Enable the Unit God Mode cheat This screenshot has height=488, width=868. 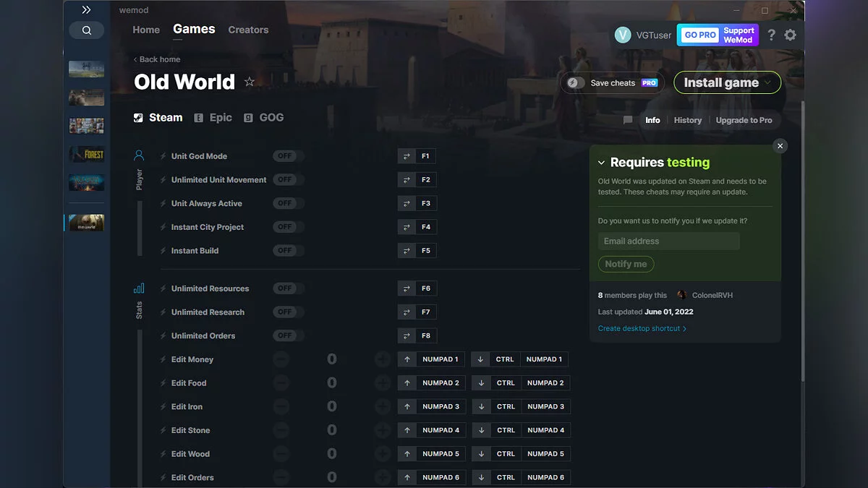click(x=286, y=155)
